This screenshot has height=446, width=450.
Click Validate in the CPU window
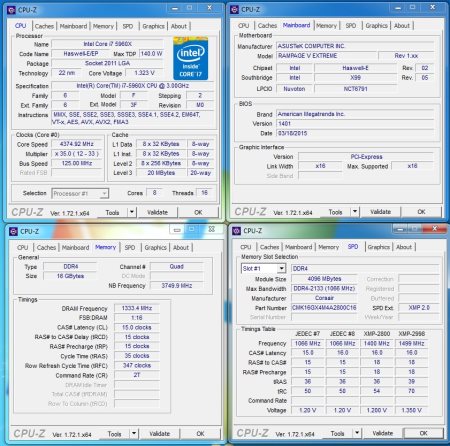[158, 212]
